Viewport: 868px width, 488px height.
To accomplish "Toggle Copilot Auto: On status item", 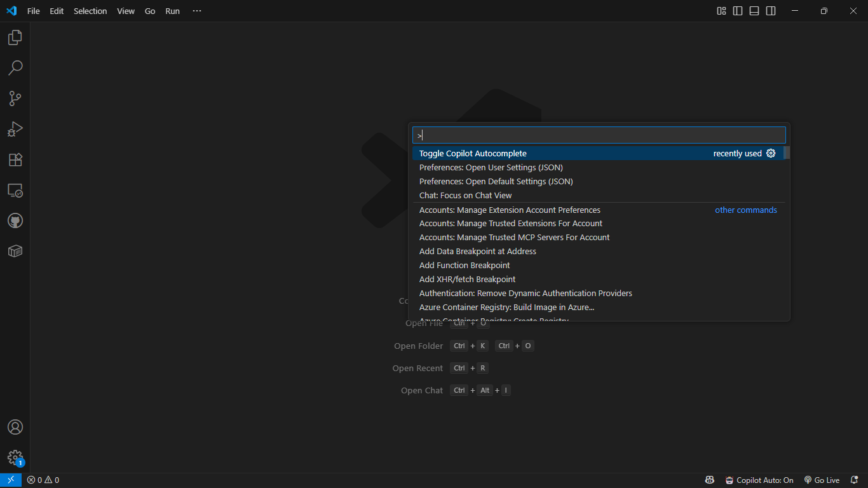I will [x=760, y=480].
